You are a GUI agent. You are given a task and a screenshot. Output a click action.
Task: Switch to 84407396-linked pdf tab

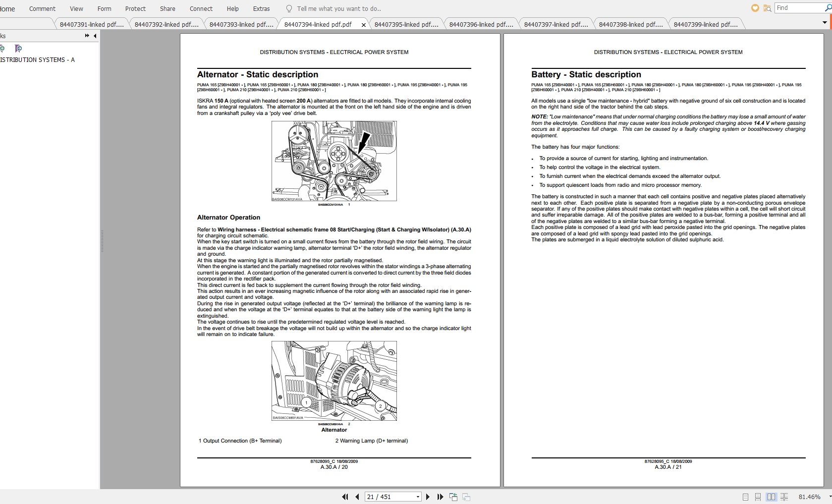[481, 24]
